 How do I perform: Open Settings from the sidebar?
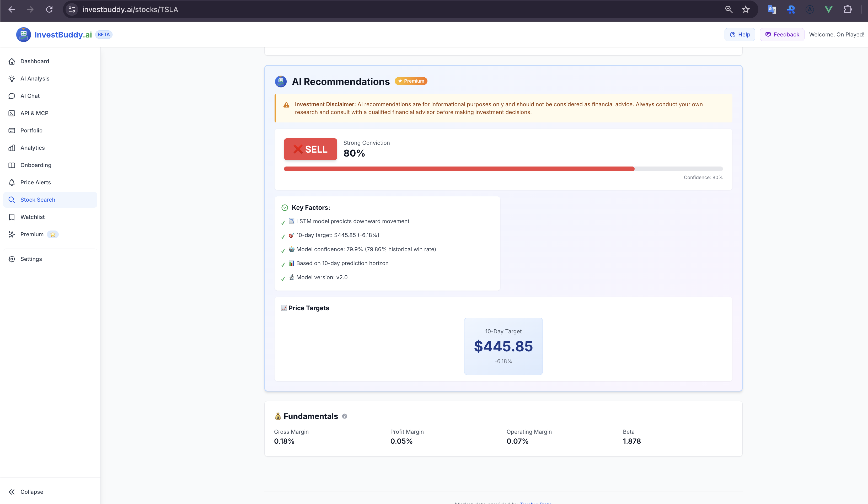pos(31,259)
